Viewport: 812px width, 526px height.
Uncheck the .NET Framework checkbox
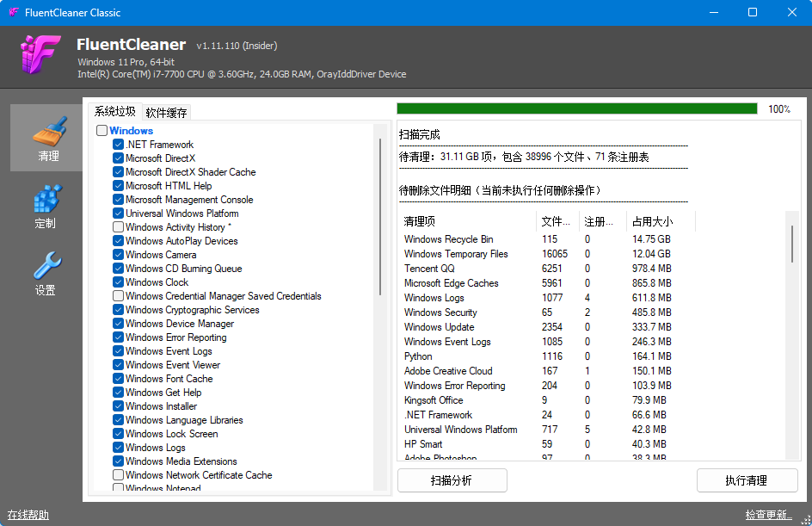[118, 145]
